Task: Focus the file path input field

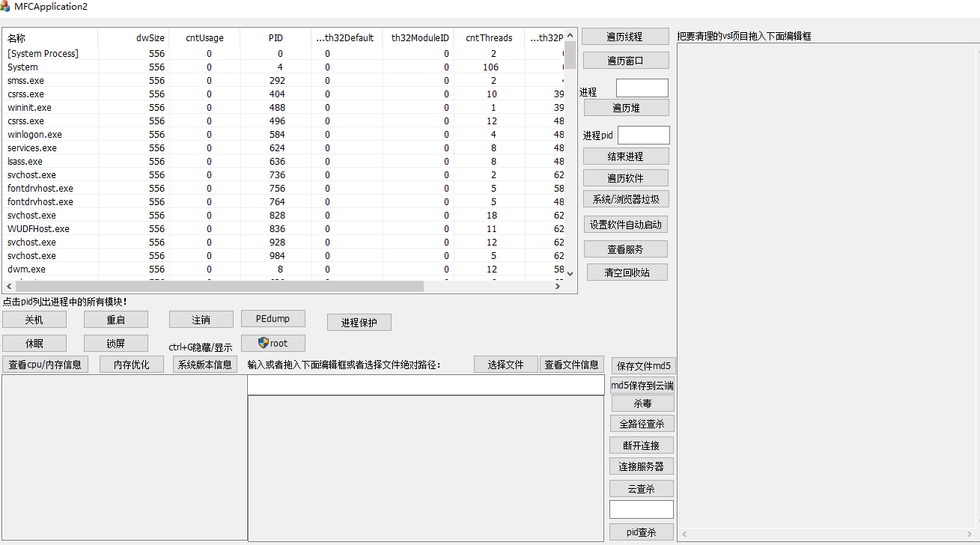Action: (x=426, y=385)
